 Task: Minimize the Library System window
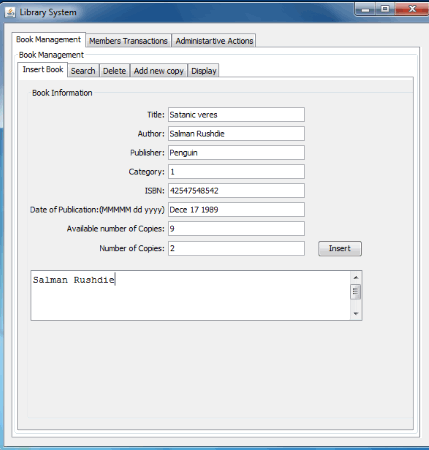click(365, 9)
